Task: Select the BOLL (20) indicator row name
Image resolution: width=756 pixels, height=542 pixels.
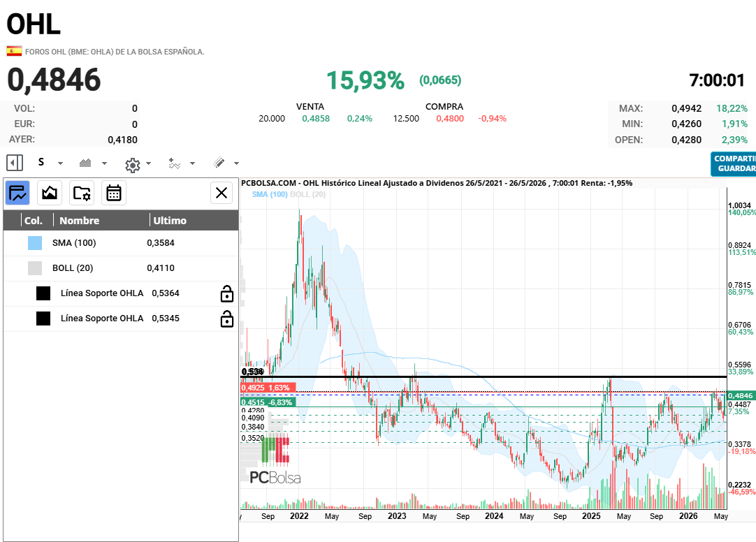Action: tap(73, 268)
